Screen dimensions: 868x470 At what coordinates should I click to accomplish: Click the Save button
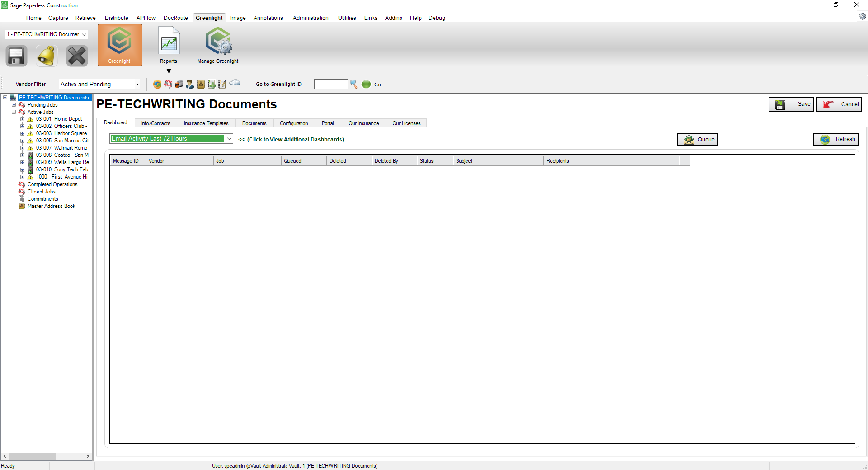791,104
